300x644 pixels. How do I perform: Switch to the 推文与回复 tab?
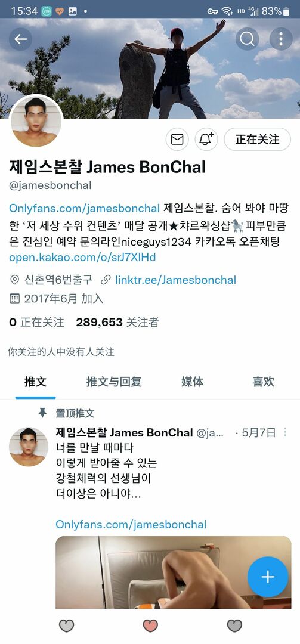[114, 382]
